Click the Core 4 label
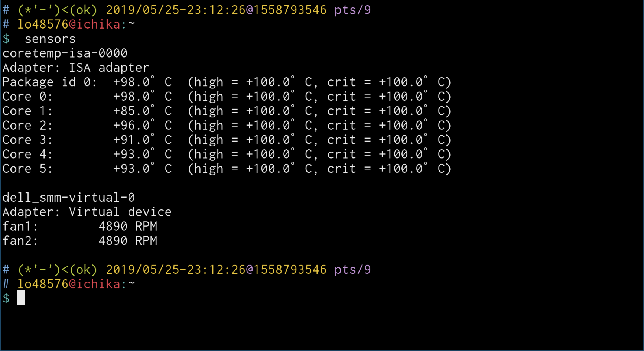The height and width of the screenshot is (351, 644). click(27, 154)
